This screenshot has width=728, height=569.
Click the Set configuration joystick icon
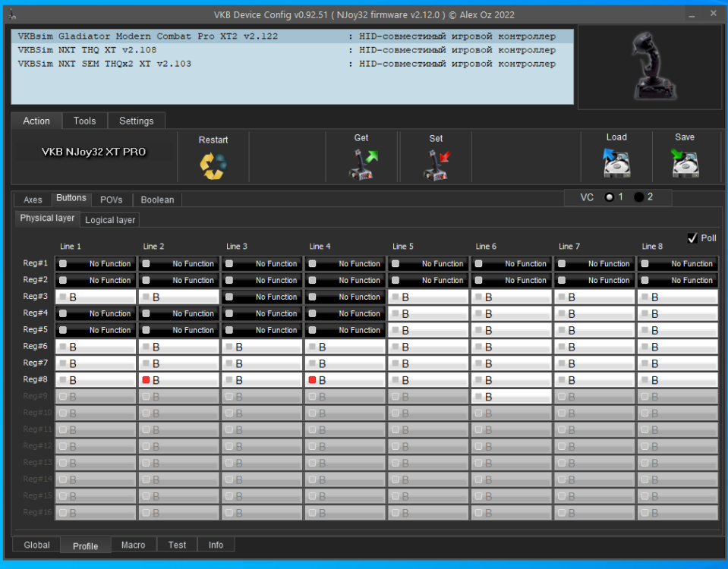(x=436, y=165)
